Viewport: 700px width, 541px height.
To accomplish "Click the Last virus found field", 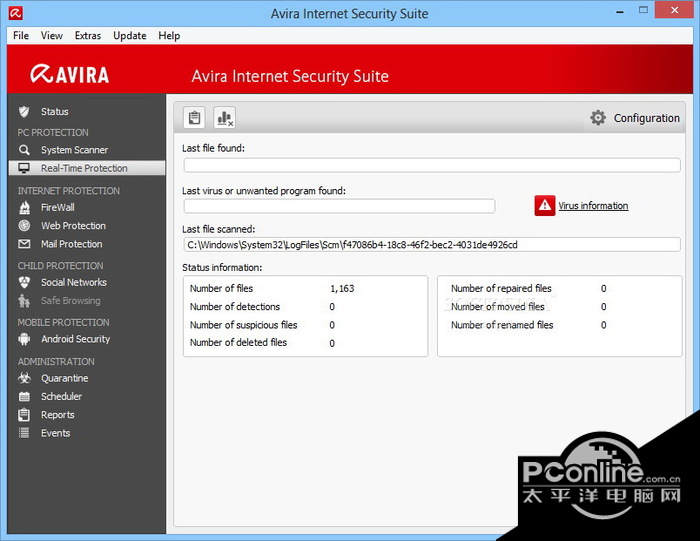I will pos(339,206).
